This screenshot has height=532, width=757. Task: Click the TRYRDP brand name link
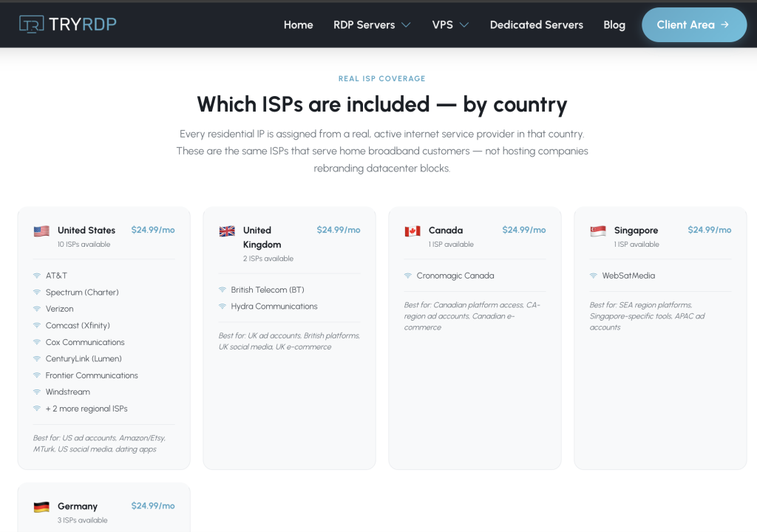coord(83,24)
